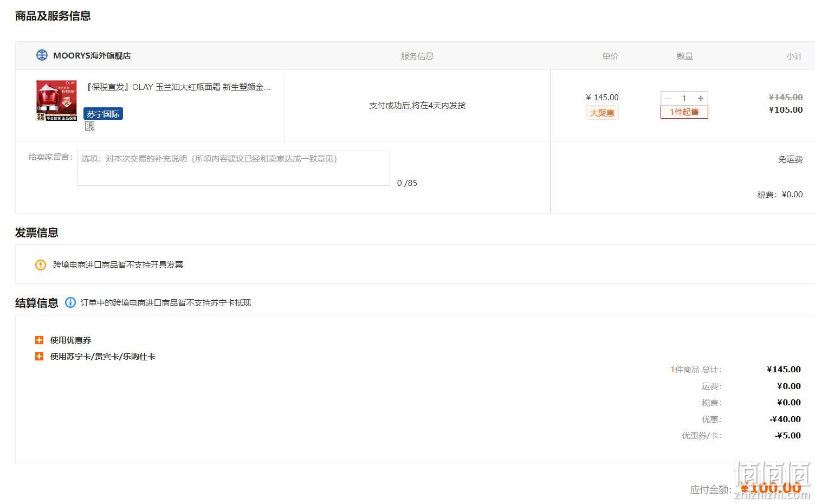Click the blue info icon beside 结算信息
Image resolution: width=815 pixels, height=504 pixels.
(x=70, y=302)
